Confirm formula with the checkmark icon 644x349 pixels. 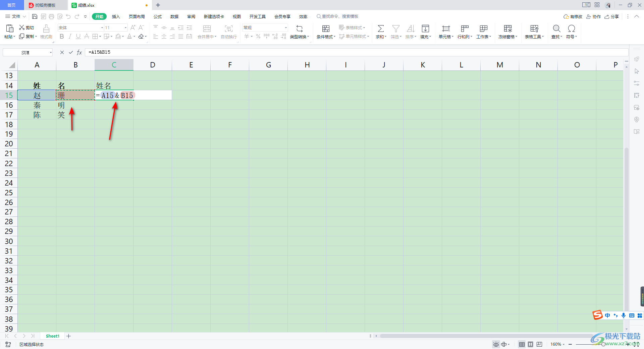point(71,52)
